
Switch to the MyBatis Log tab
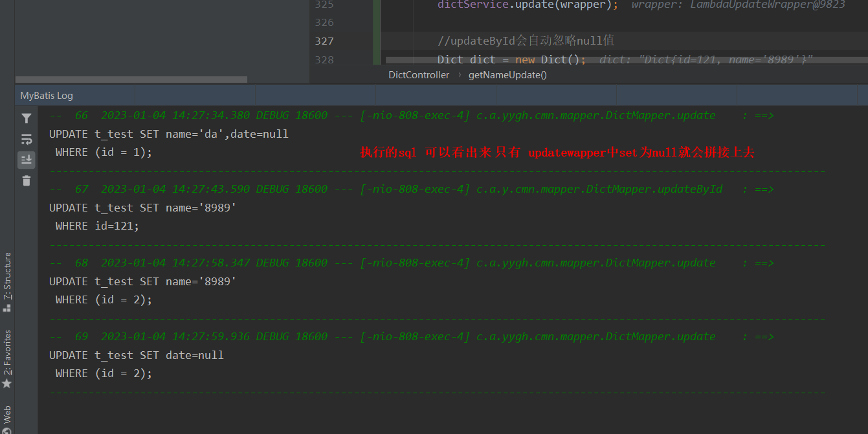[48, 95]
